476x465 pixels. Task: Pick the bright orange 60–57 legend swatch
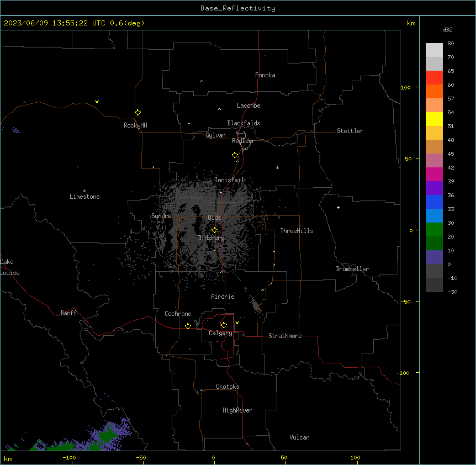[434, 91]
